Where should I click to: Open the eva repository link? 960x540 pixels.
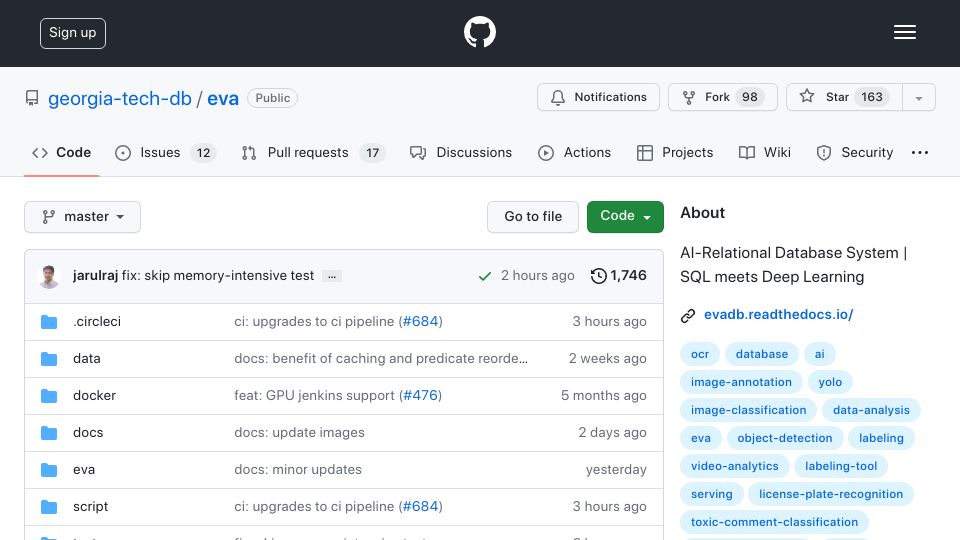(x=223, y=98)
